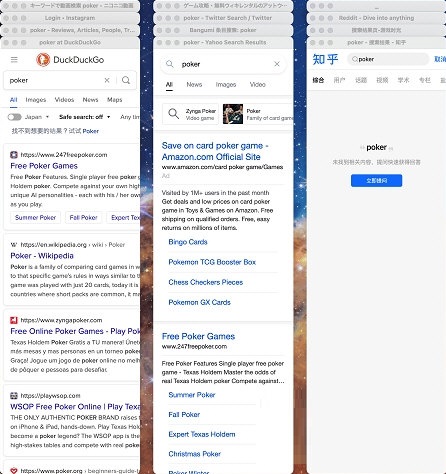Open Free Poker Games Yahoo result

pyautogui.click(x=198, y=336)
